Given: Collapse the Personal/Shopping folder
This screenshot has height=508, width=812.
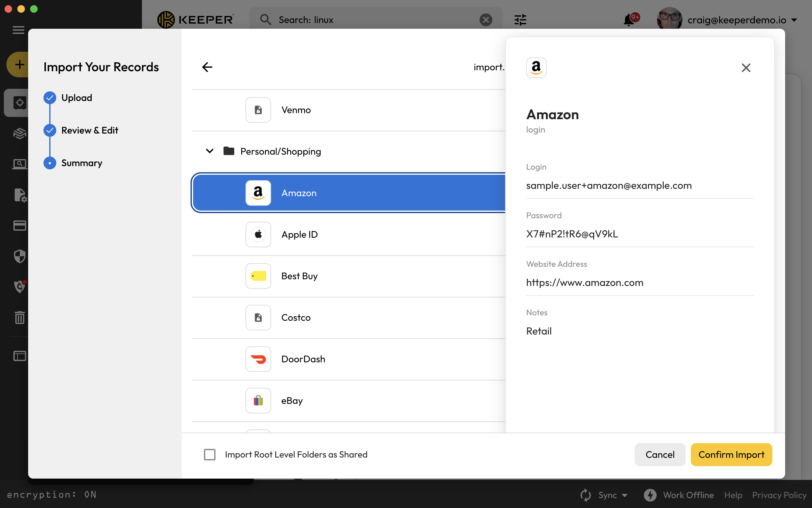Looking at the screenshot, I should tap(209, 151).
